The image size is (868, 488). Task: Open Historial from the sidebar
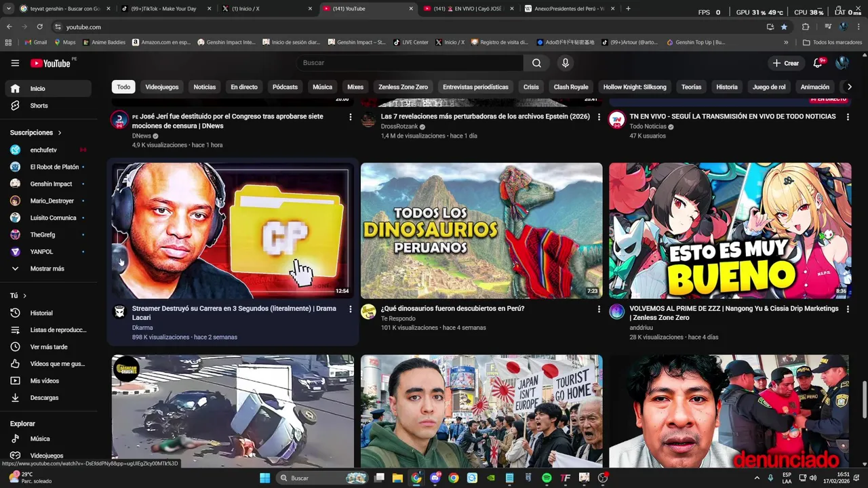(x=47, y=313)
